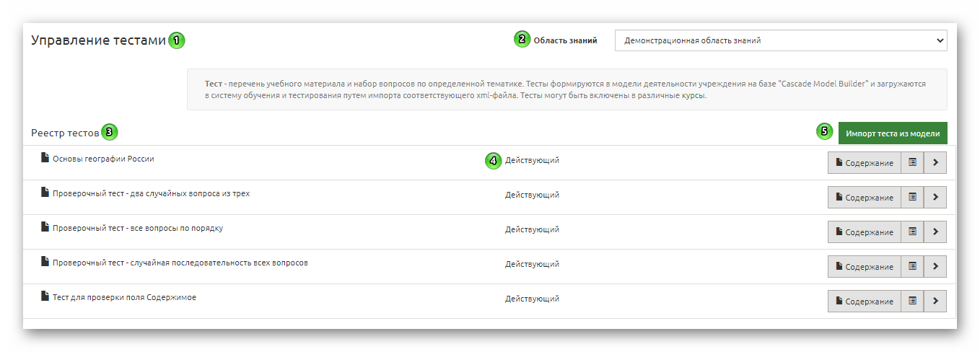
Task: Expand arrow for Основы географии России row
Action: click(935, 163)
